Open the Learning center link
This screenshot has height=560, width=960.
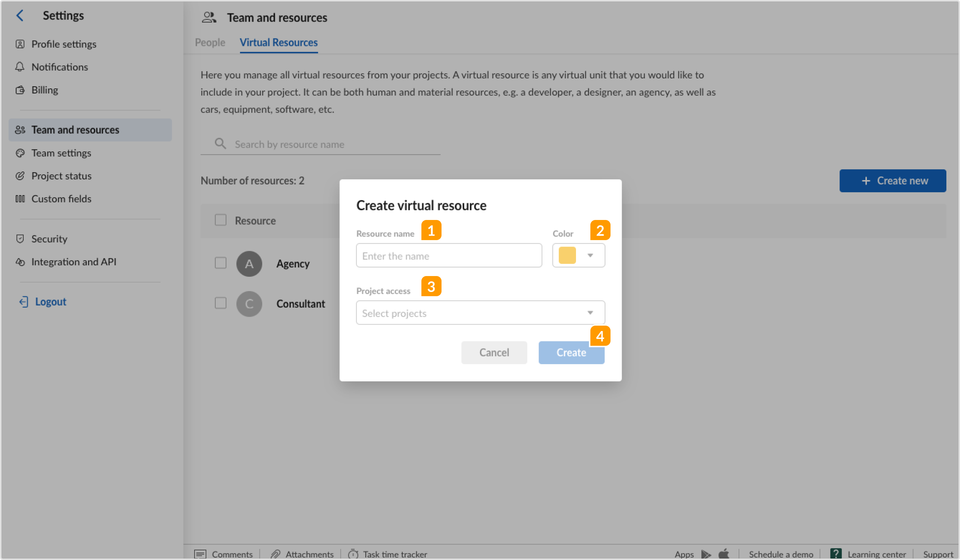877,554
